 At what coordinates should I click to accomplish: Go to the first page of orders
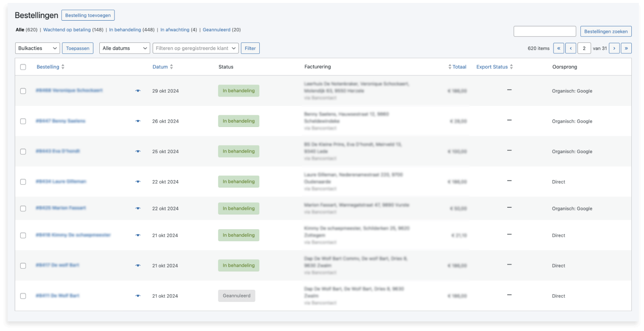(x=559, y=48)
